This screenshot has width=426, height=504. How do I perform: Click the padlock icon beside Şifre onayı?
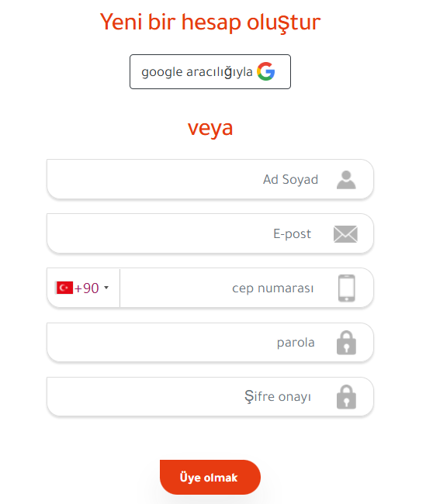point(346,397)
